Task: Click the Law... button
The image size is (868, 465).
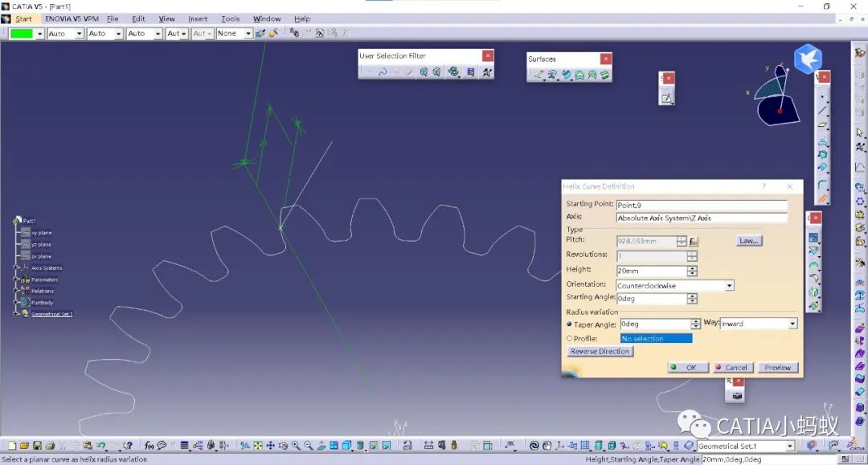Action: coord(749,240)
